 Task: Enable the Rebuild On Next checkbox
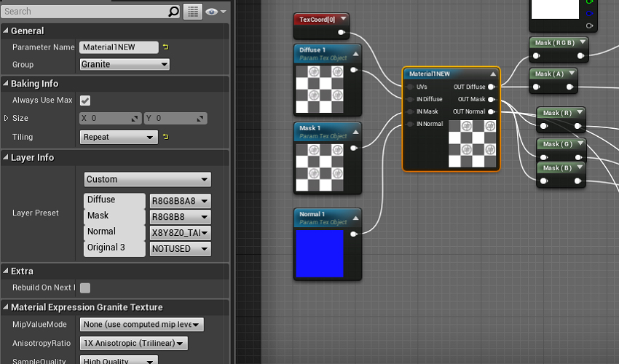(85, 288)
